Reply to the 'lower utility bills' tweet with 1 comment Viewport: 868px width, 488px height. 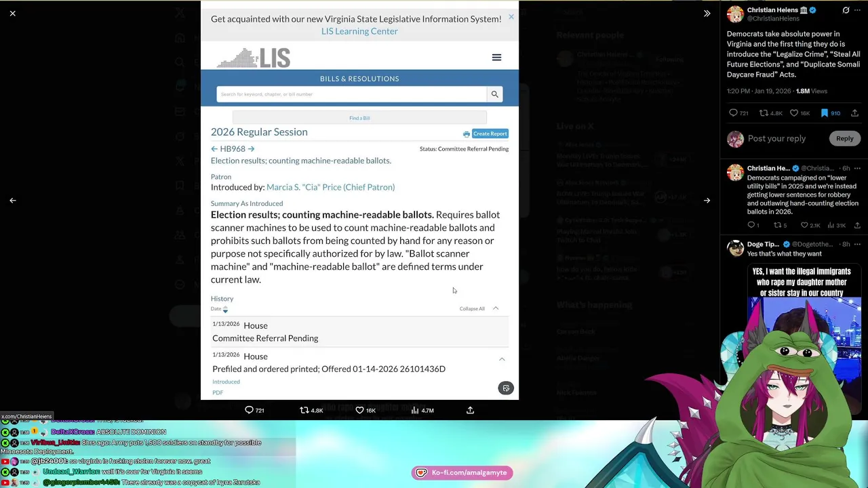point(753,225)
